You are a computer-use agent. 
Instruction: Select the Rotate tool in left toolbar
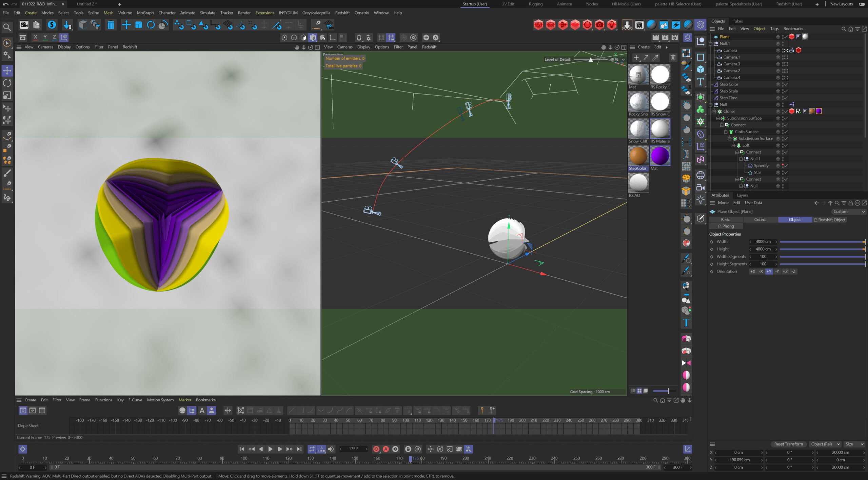click(x=7, y=83)
